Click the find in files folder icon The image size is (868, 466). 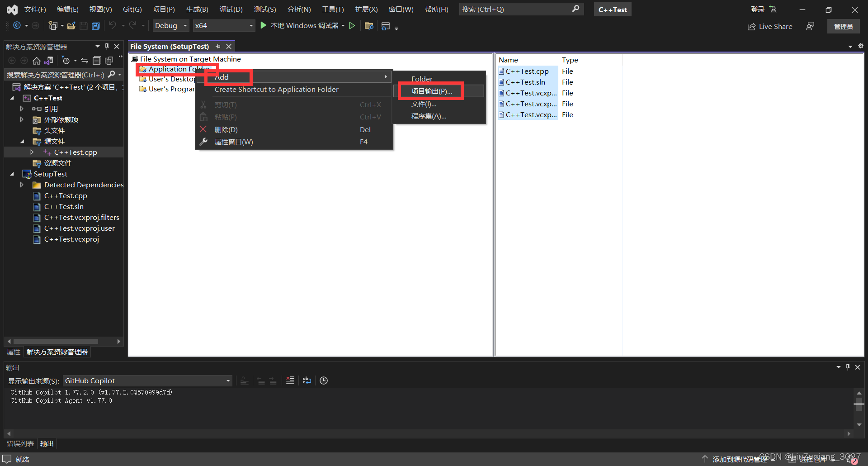(x=369, y=26)
